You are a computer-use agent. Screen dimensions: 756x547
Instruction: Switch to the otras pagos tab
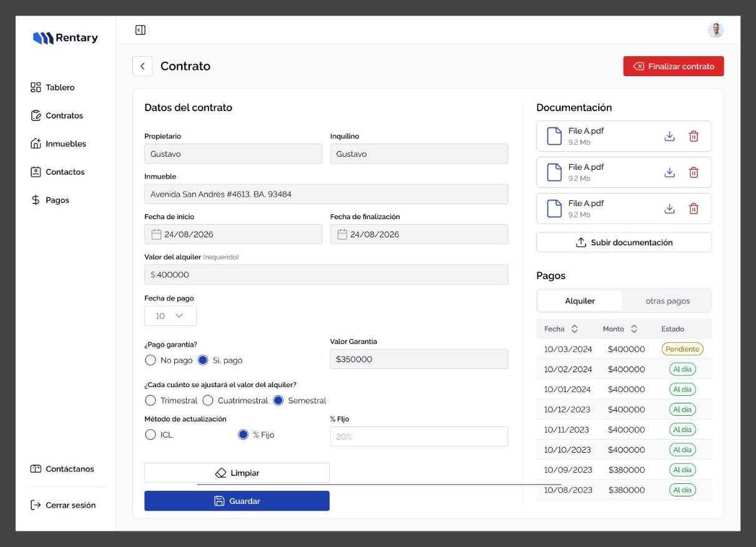pos(667,301)
